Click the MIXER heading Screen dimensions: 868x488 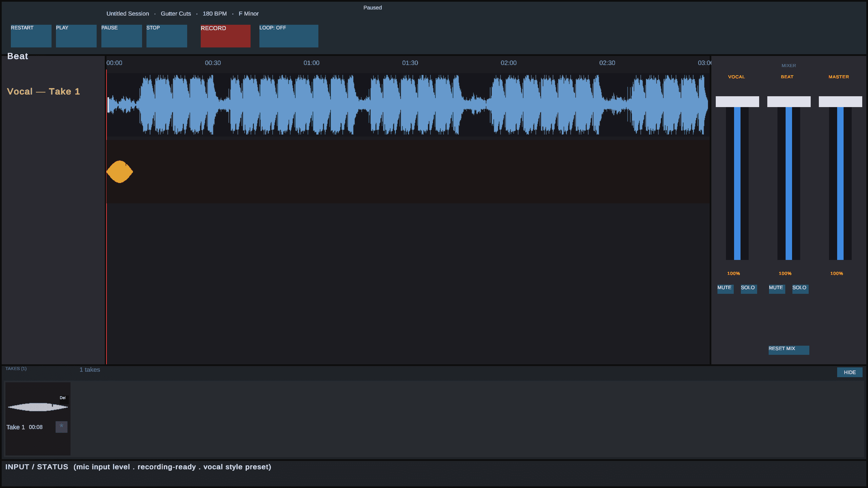point(789,66)
